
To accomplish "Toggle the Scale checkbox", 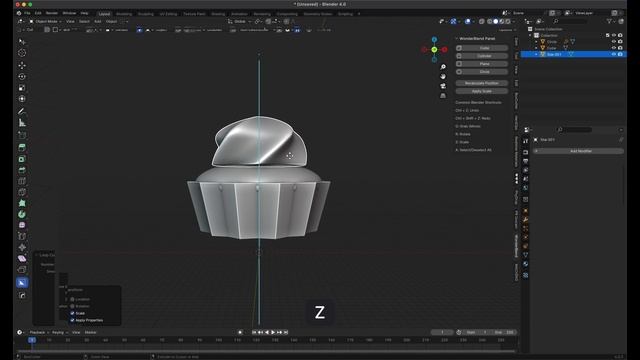I will click(x=72, y=313).
